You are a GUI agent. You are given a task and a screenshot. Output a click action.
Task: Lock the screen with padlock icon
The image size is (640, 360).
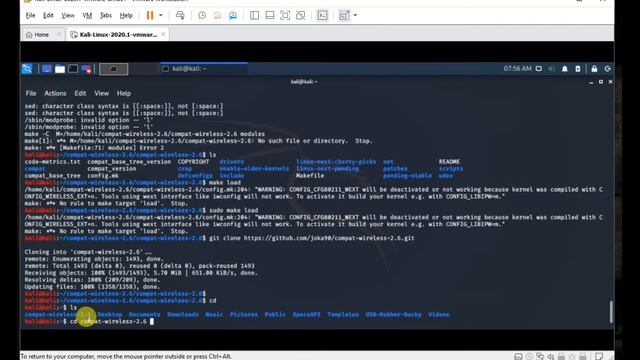(594, 69)
